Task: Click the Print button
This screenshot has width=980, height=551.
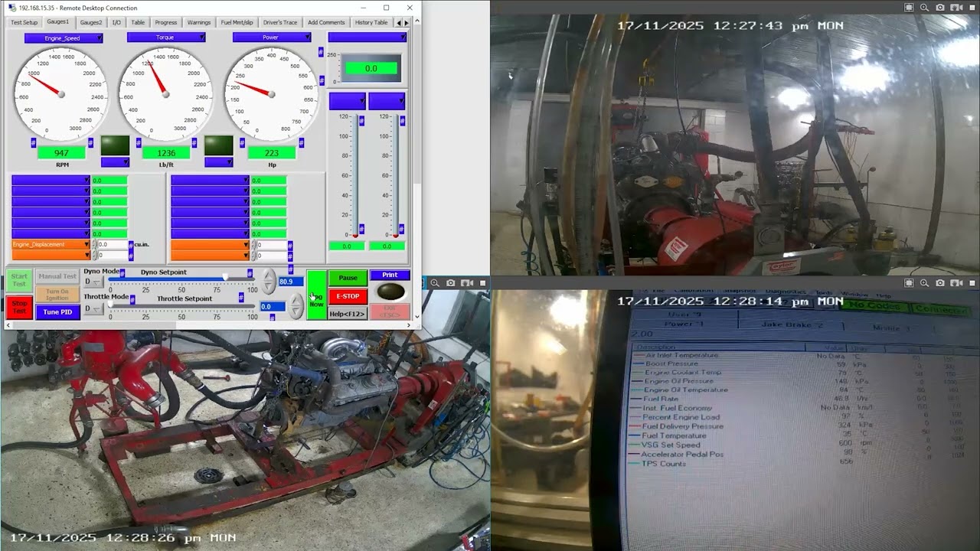Action: pos(390,275)
